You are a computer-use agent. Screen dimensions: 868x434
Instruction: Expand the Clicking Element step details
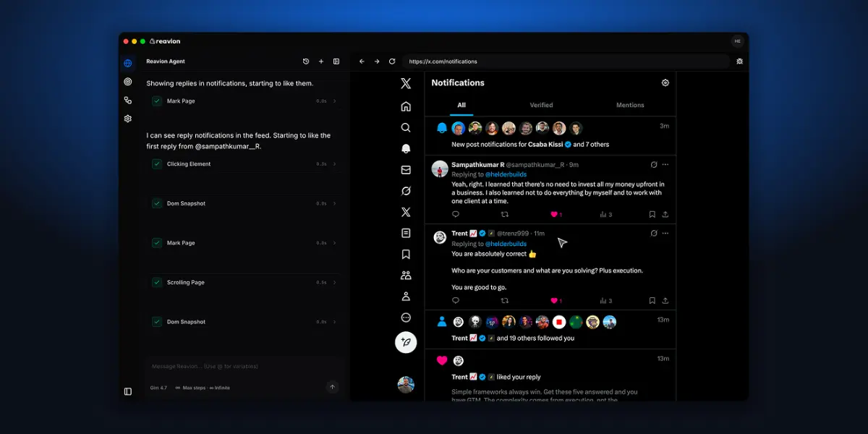point(333,164)
